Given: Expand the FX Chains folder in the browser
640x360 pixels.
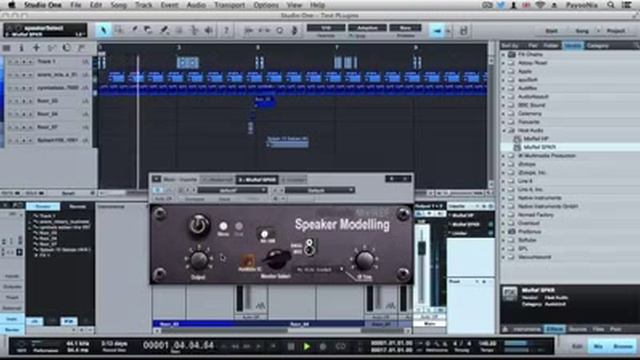Looking at the screenshot, I should pos(503,54).
